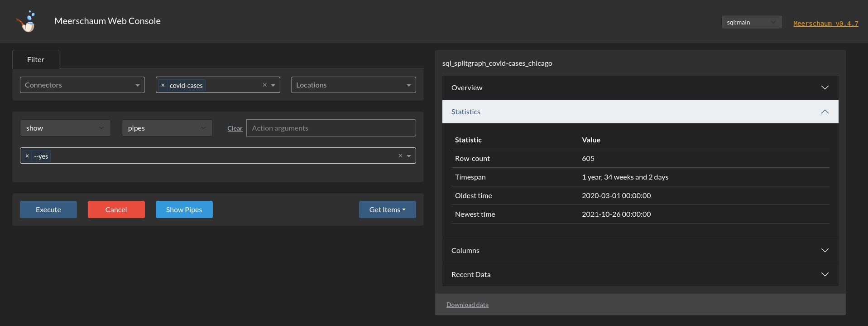The width and height of the screenshot is (868, 326).
Task: Switch to the Filter tab
Action: (x=36, y=60)
